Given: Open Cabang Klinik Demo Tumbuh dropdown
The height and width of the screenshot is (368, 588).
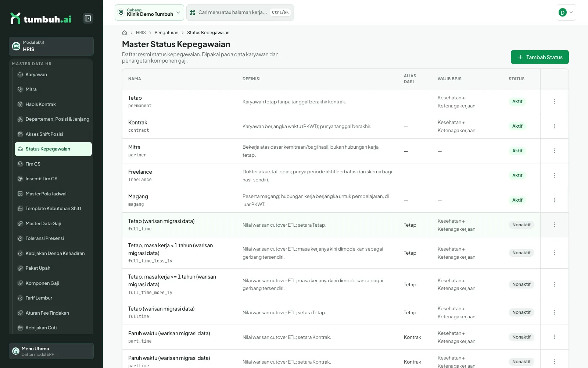Looking at the screenshot, I should pos(149,13).
